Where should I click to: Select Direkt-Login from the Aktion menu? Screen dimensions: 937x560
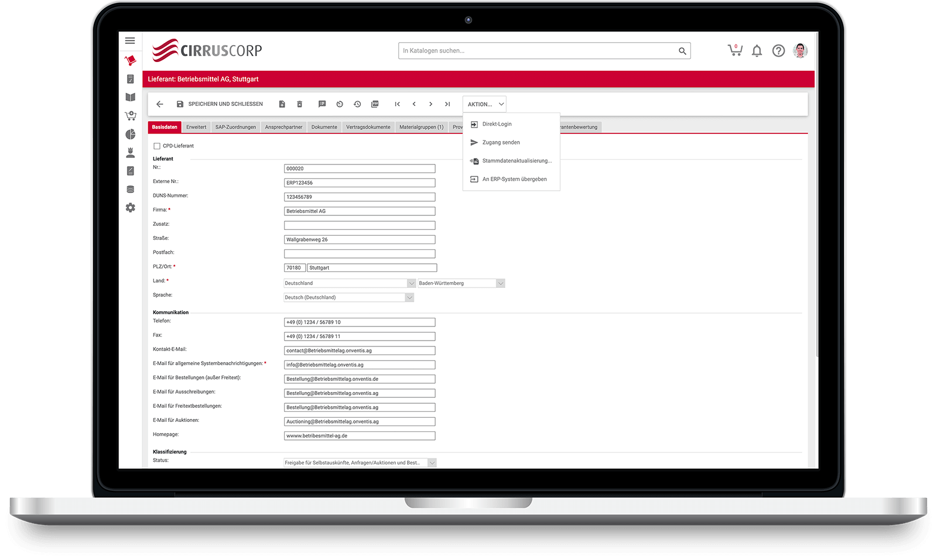[x=497, y=124]
